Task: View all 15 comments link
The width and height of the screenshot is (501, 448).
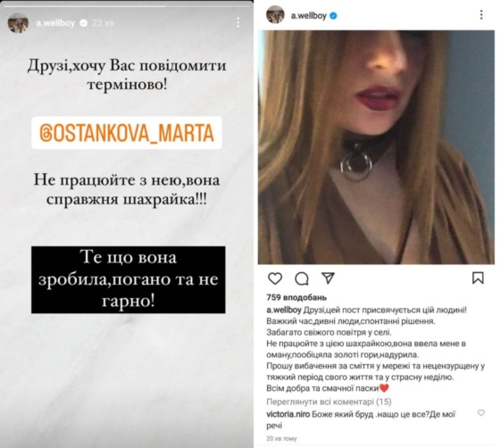Action: coord(329,402)
